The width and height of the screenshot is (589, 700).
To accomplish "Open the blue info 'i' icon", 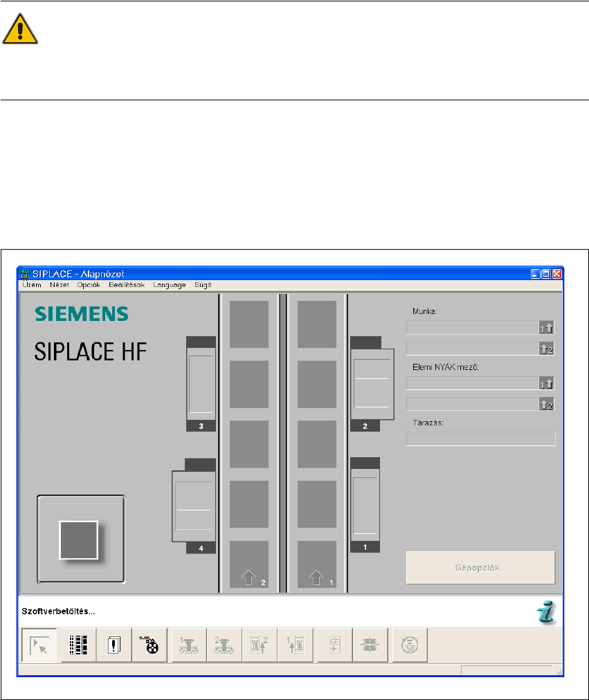I will (x=546, y=611).
